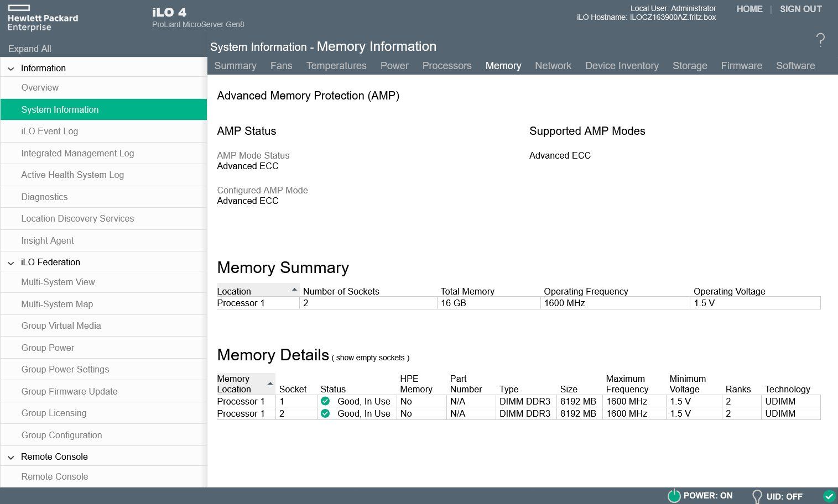
Task: Open iLO Event Log
Action: tap(103, 132)
